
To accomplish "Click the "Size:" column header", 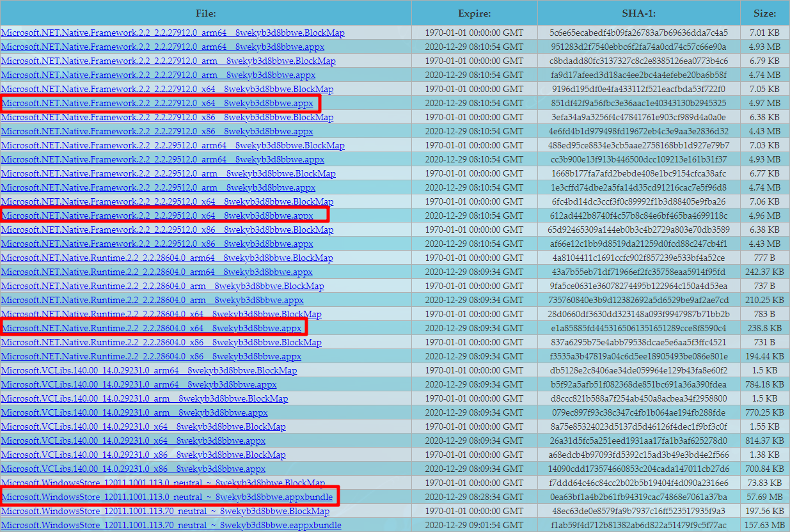I will [x=764, y=13].
